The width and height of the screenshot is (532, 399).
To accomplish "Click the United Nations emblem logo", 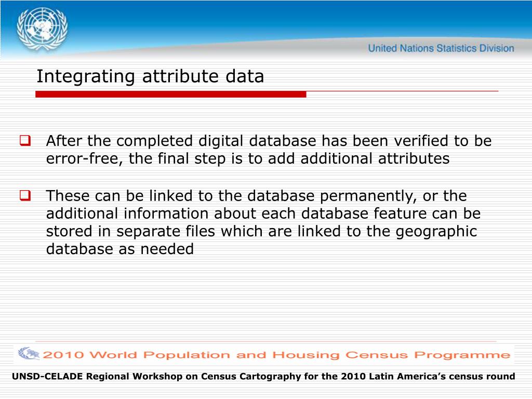I will point(42,28).
